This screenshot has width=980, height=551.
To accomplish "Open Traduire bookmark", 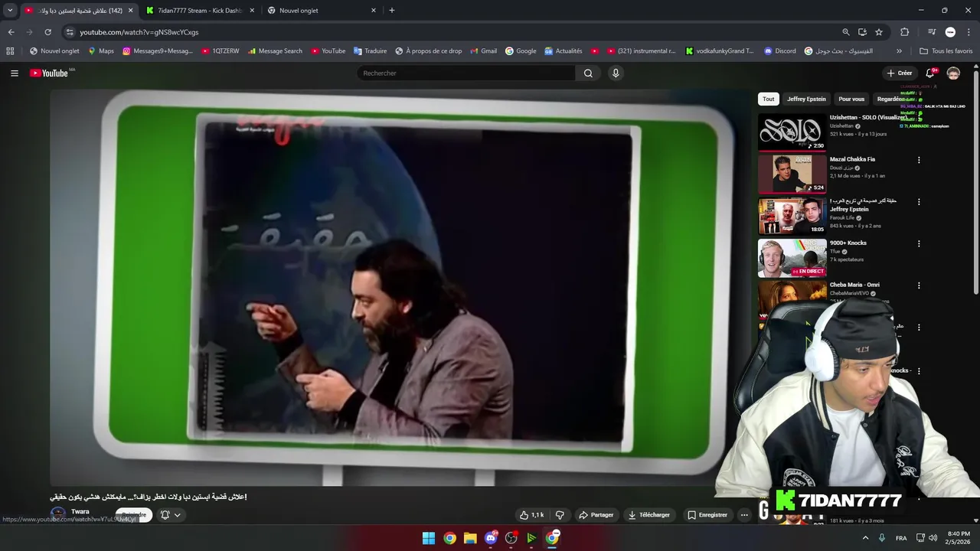I will tap(371, 51).
